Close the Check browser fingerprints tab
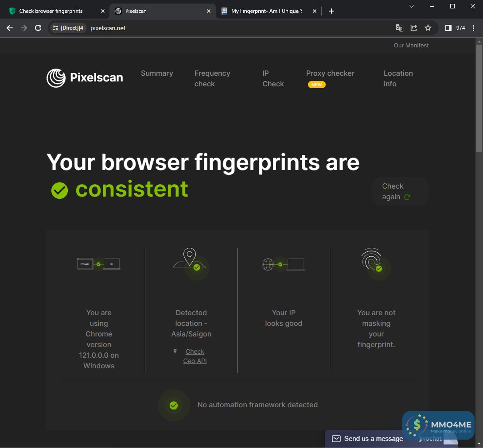This screenshot has width=483, height=448. pyautogui.click(x=102, y=11)
